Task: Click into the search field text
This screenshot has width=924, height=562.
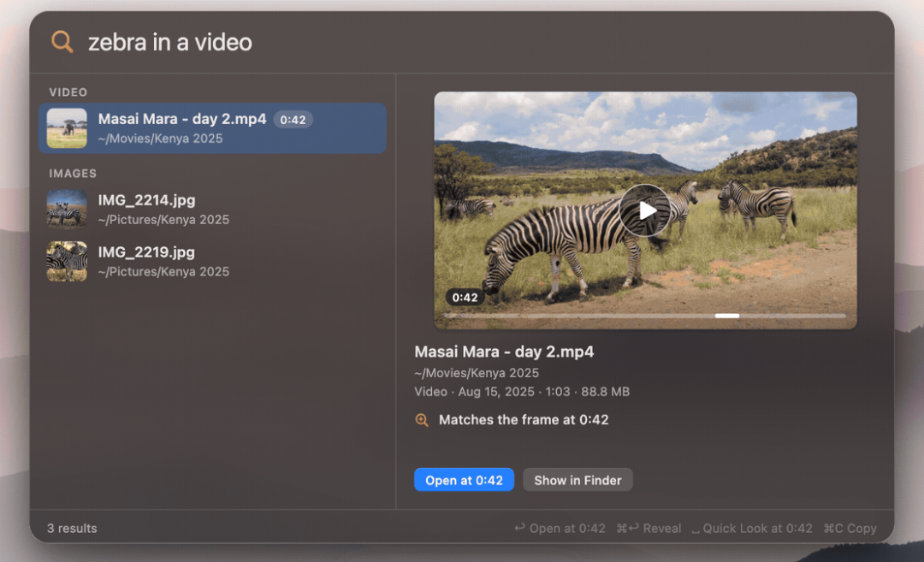Action: pos(169,43)
